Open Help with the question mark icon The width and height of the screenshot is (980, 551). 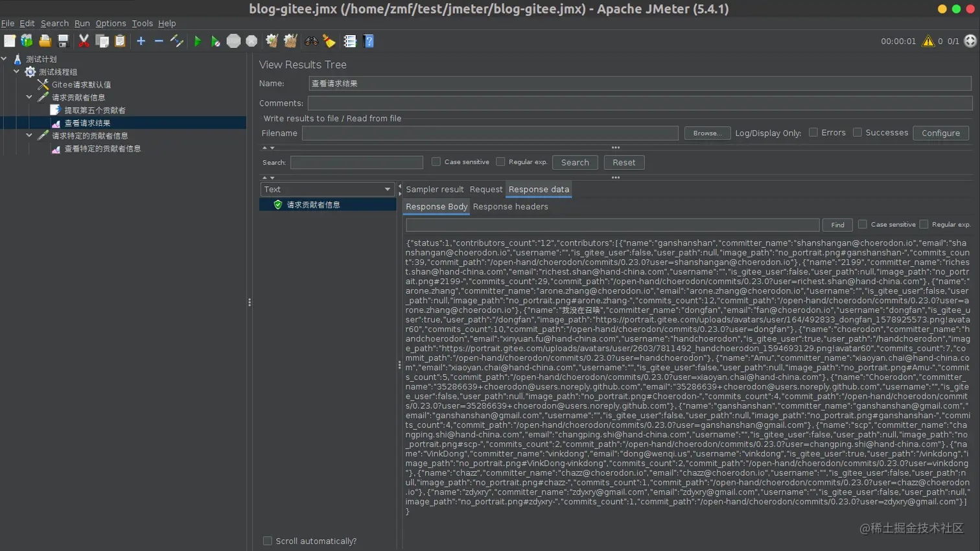pyautogui.click(x=369, y=41)
